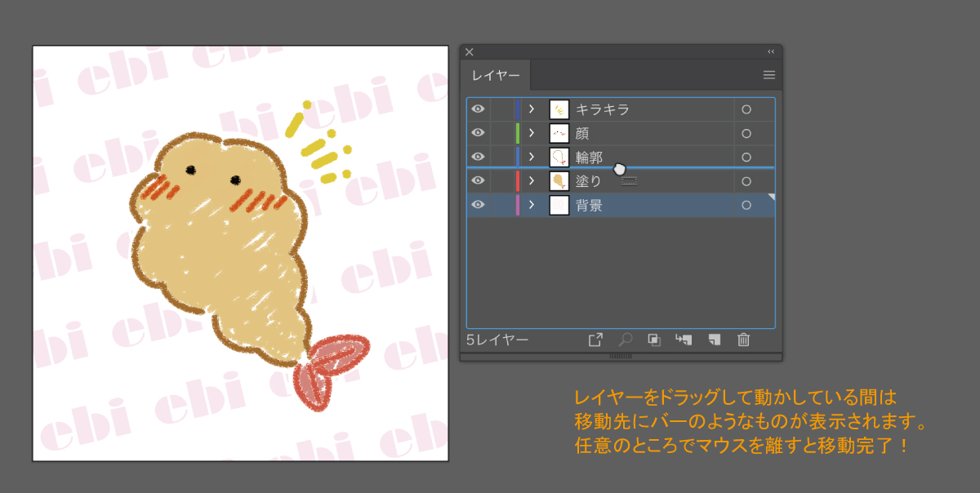Open the Layers panel hamburger menu
The image size is (980, 493).
coord(768,74)
